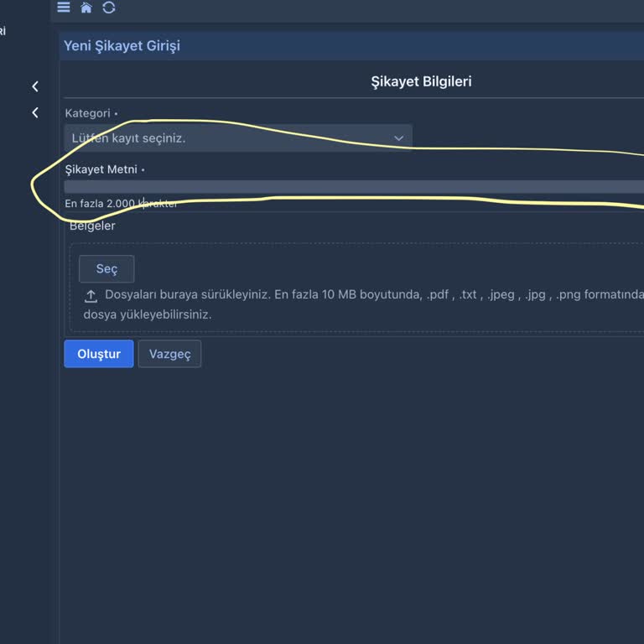Click the Belgeler section label
This screenshot has width=644, height=644.
[92, 226]
